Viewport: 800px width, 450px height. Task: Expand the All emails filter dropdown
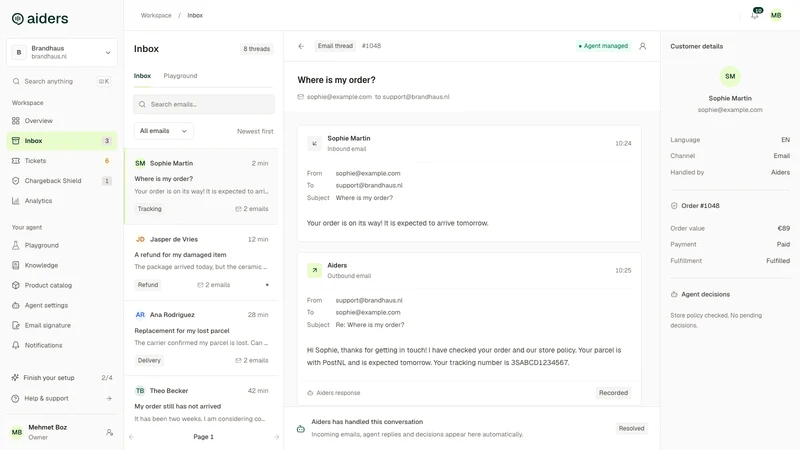pos(163,131)
